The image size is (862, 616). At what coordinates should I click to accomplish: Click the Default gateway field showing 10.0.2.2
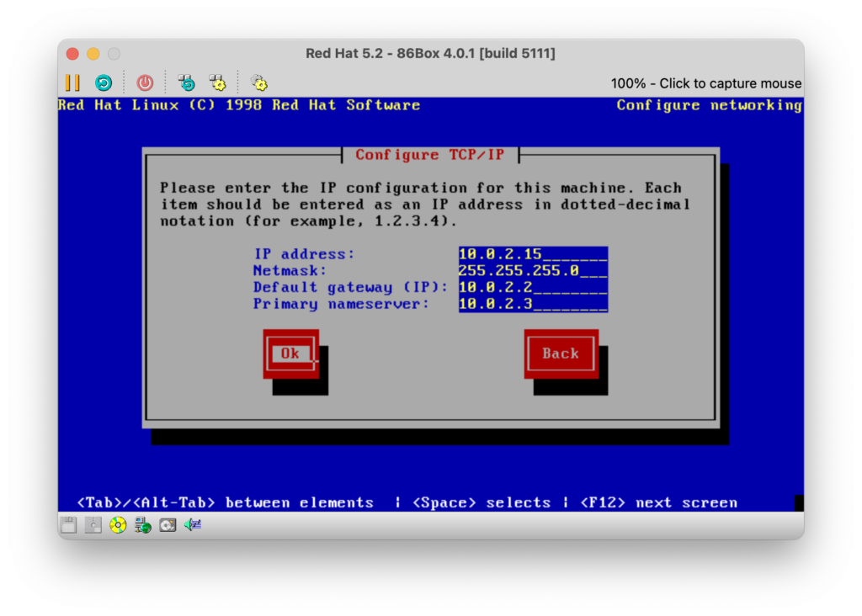coord(533,288)
